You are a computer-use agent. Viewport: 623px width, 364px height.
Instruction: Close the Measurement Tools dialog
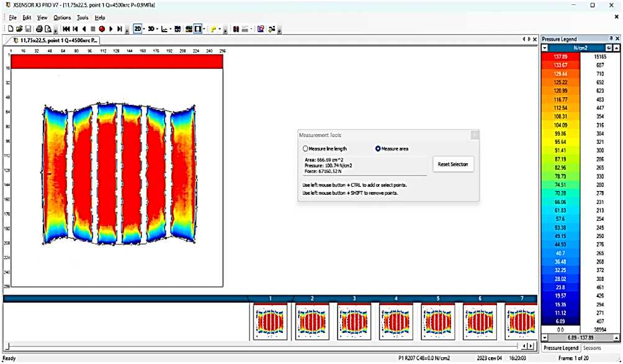474,135
